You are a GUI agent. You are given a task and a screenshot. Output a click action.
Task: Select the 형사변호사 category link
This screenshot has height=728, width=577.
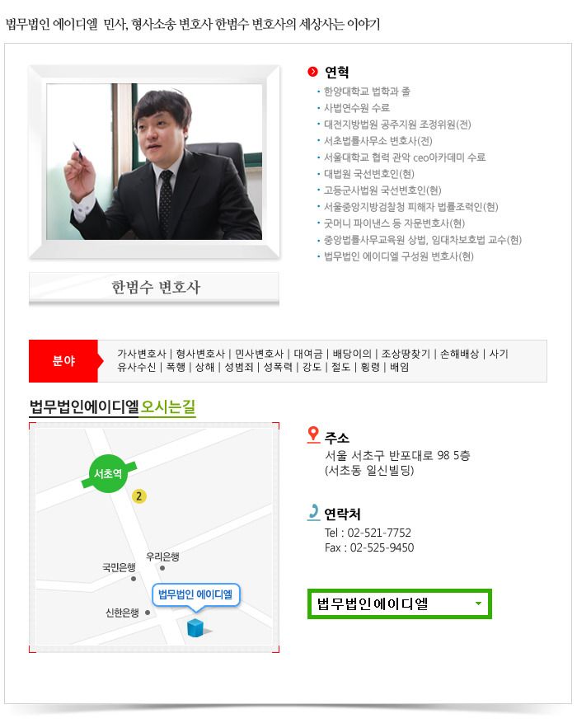(x=200, y=354)
